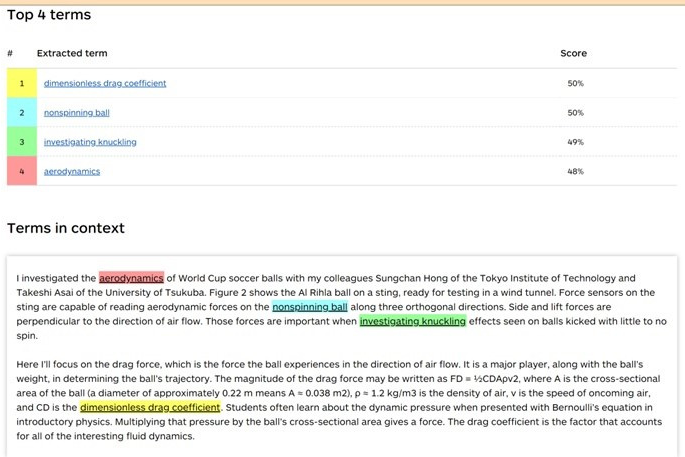
Task: Click the Terms in context heading
Action: [66, 228]
